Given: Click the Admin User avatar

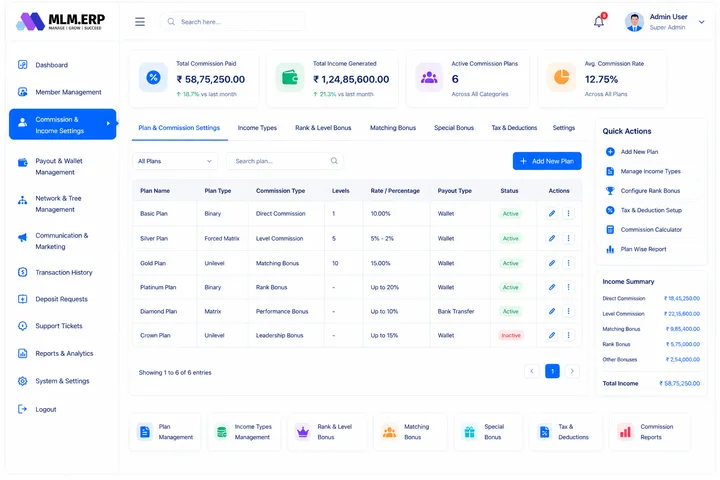Looking at the screenshot, I should click(634, 22).
